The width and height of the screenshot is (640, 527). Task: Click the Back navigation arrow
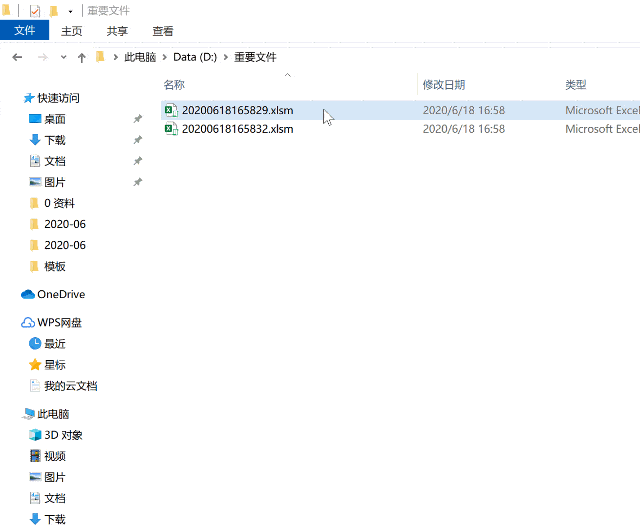(x=17, y=57)
